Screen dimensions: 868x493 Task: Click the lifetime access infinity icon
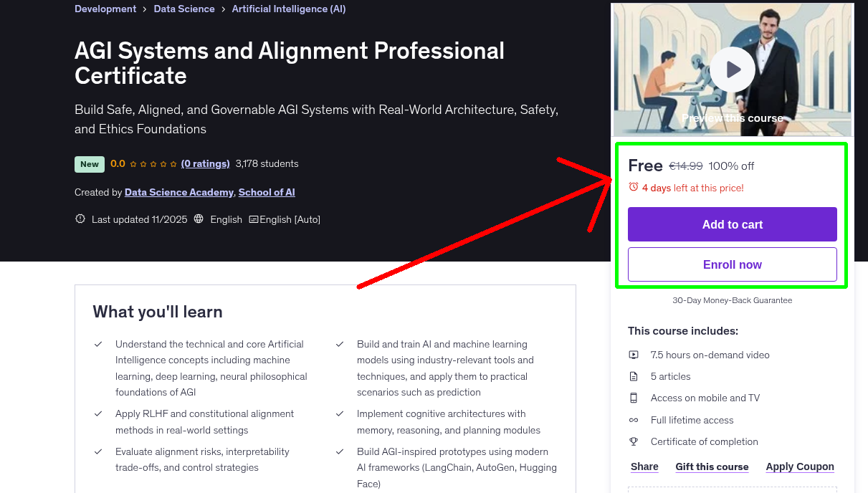[634, 420]
